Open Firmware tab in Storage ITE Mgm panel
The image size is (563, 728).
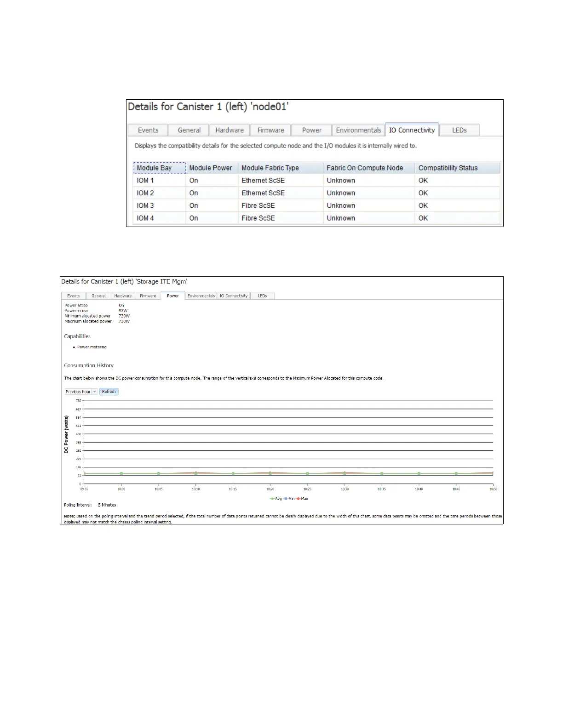coord(148,296)
